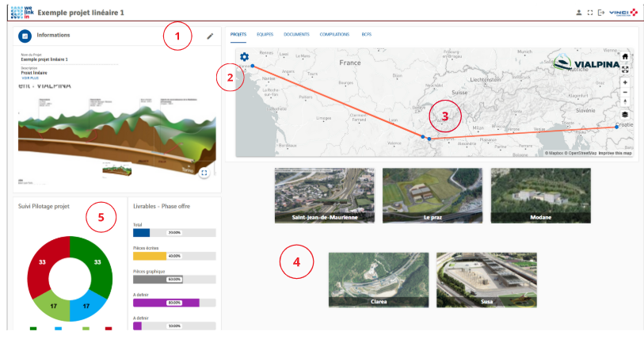This screenshot has width=644, height=343.
Task: Open the Modane site thumbnail
Action: point(540,195)
